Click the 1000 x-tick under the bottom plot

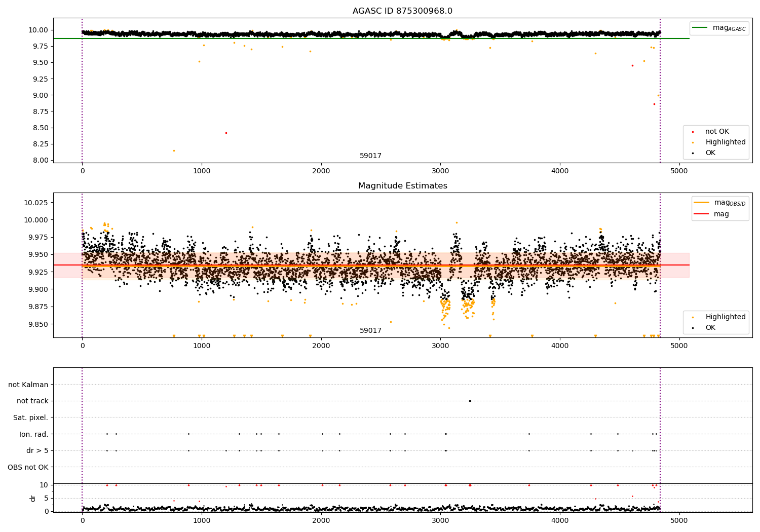[x=202, y=521]
